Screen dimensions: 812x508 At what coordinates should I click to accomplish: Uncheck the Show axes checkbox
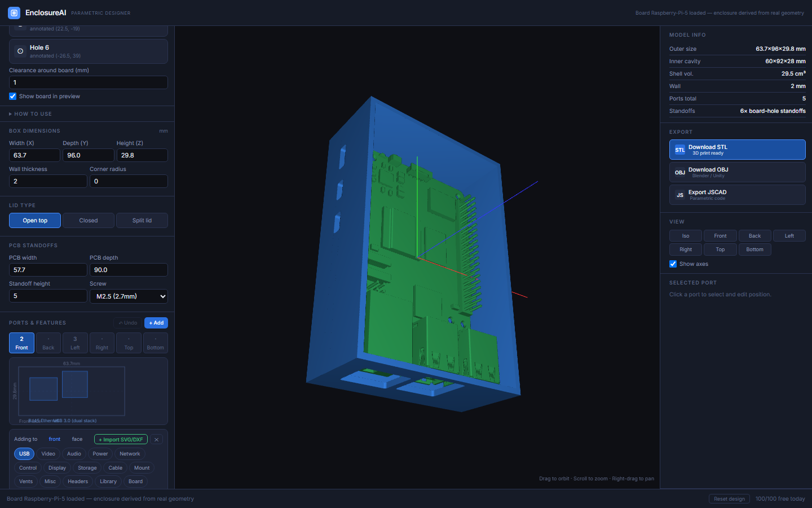(673, 264)
